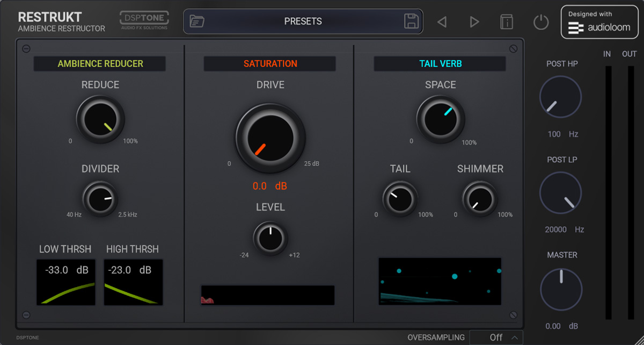Click the POST HP 100 Hz value
Screen dimensions: 644x345
[x=562, y=134]
